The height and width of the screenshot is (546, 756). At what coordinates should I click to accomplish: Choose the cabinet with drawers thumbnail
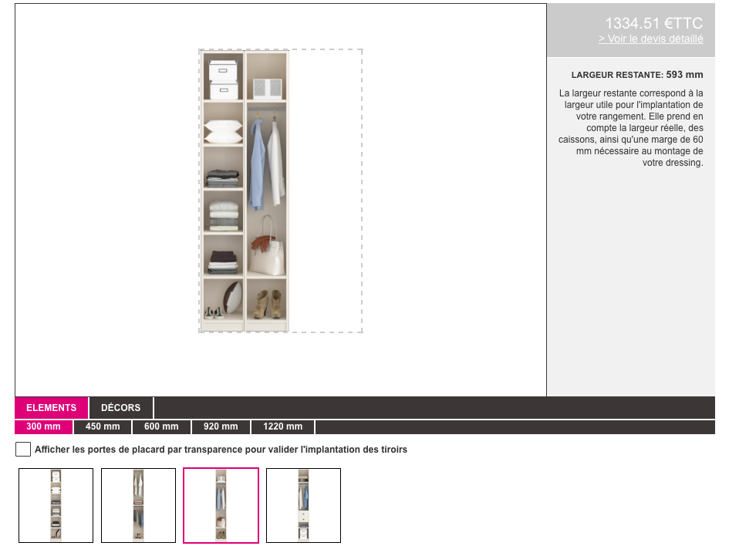[x=303, y=505]
